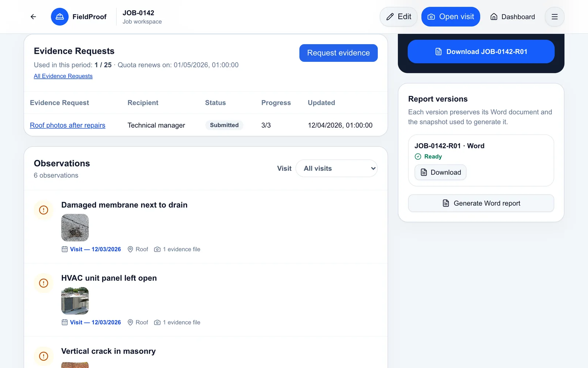Click Generate Word report button
Image resolution: width=588 pixels, height=368 pixels.
(481, 203)
